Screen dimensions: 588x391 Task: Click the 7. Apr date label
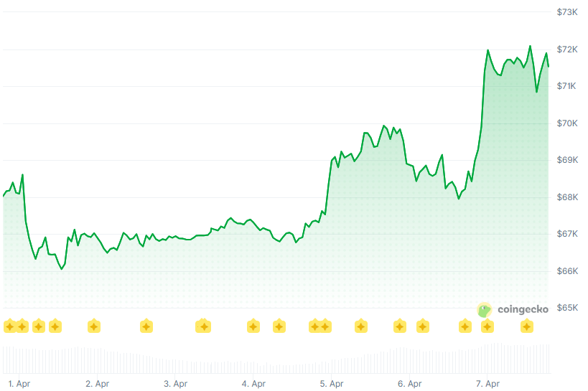[487, 384]
